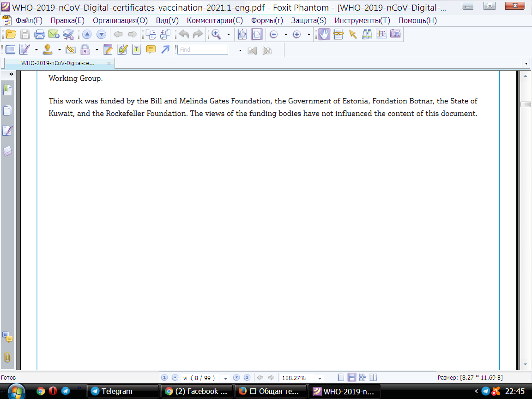The height and width of the screenshot is (399, 532).
Task: Click the Undo arrow icon
Action: 183,34
